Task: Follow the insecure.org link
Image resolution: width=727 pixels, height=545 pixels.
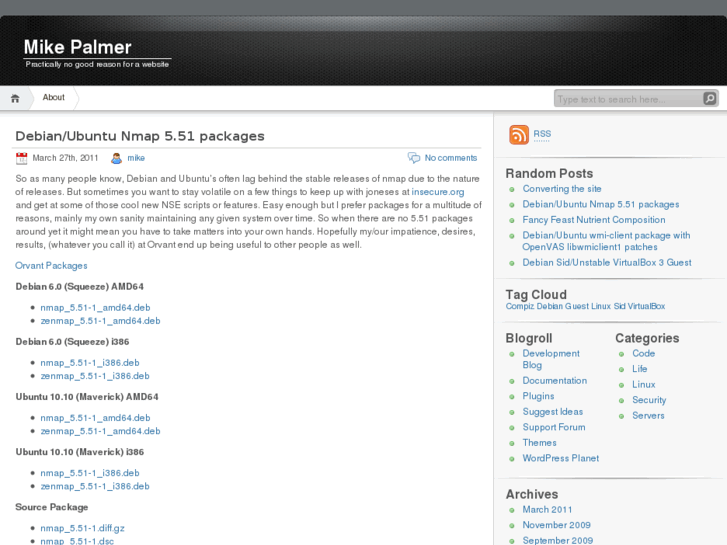Action: click(438, 192)
